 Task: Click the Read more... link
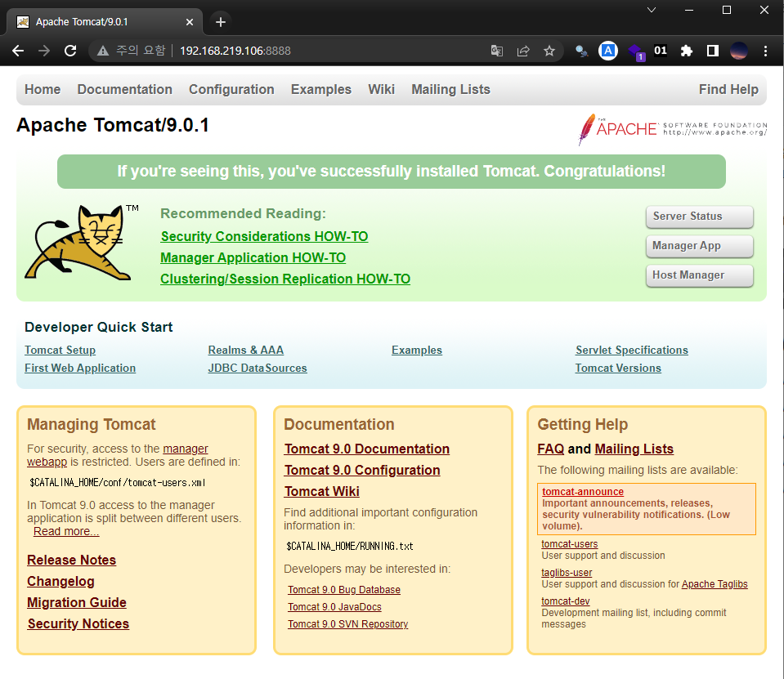[66, 532]
